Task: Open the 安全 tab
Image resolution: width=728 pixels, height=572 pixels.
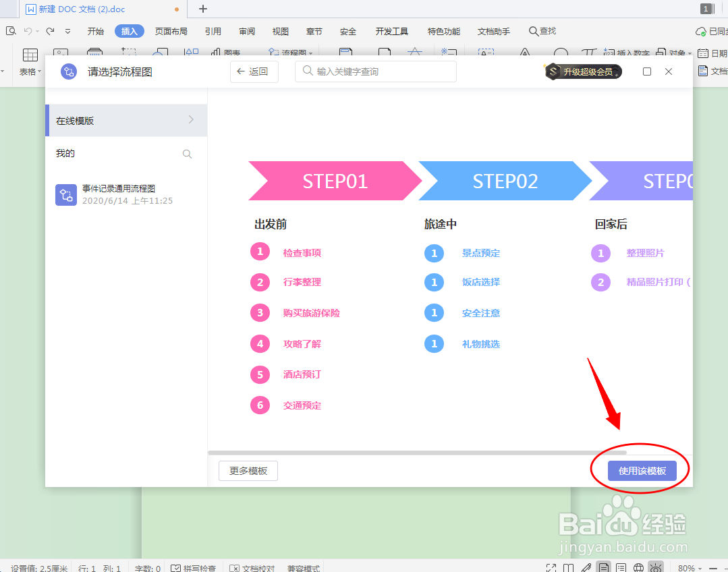Action: click(347, 31)
